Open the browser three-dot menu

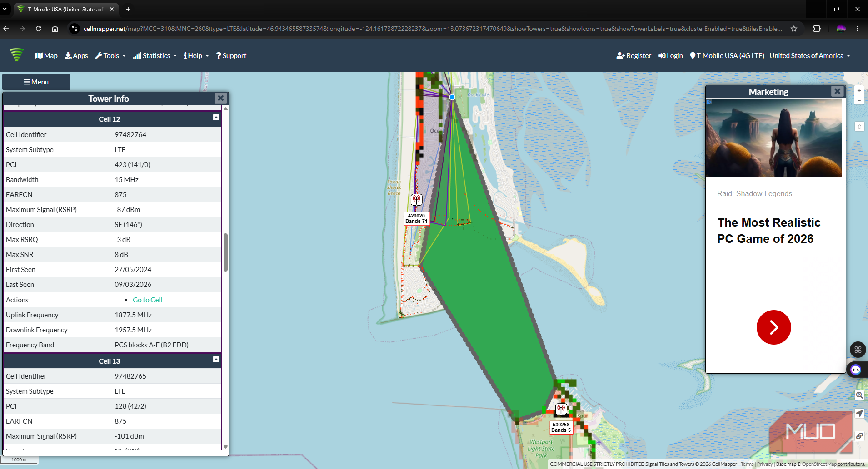click(x=858, y=29)
